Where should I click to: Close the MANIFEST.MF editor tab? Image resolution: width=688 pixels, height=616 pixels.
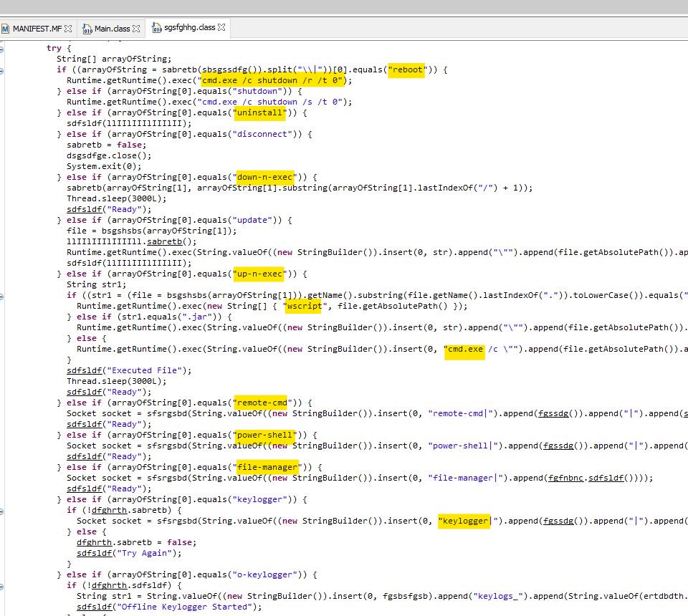click(68, 29)
